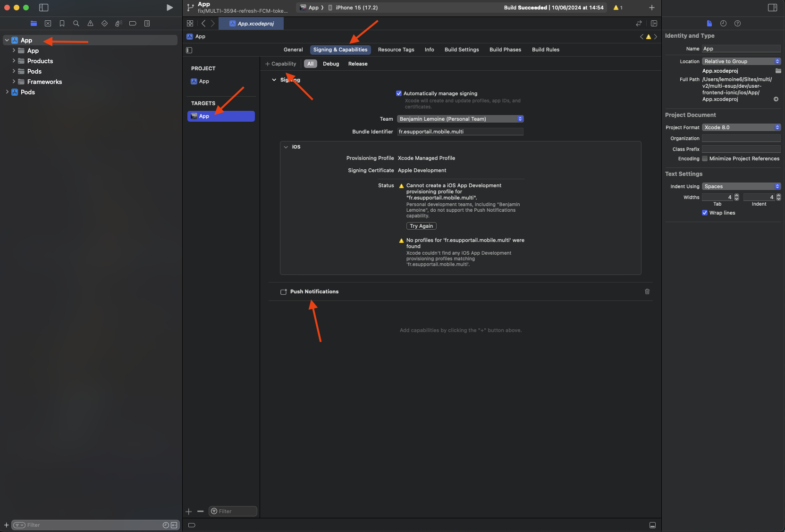Open the Issue navigator warning icon
This screenshot has width=785, height=532.
[90, 24]
